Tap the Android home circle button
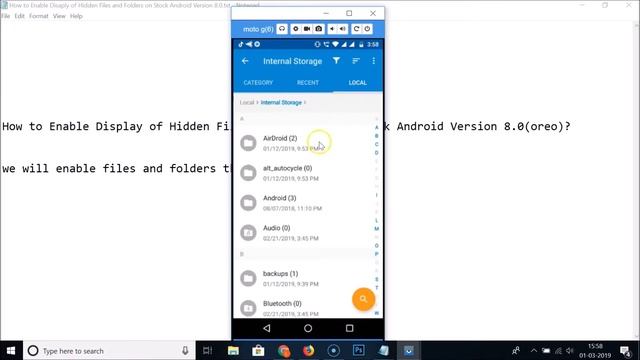Screen dimensions: 640x360 (x=308, y=328)
